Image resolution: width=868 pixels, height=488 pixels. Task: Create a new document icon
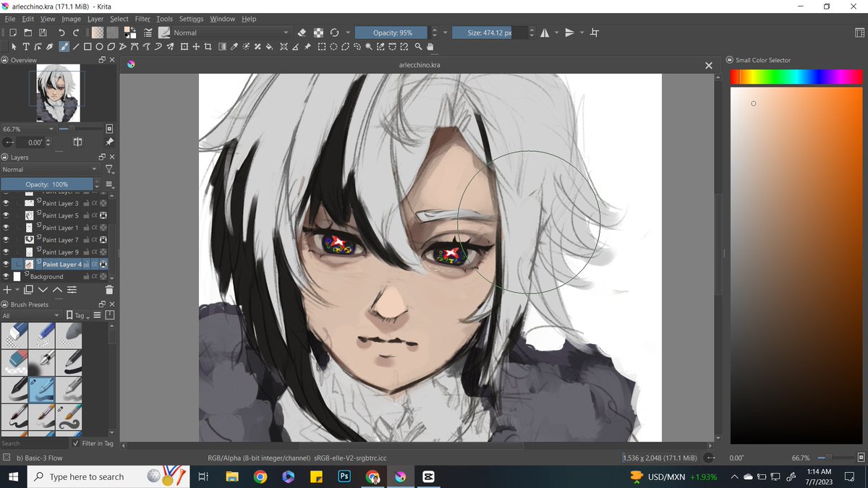pos(12,33)
